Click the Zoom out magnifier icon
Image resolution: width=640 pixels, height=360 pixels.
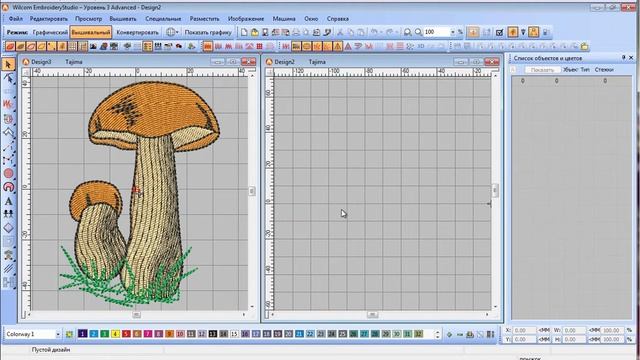tap(418, 32)
